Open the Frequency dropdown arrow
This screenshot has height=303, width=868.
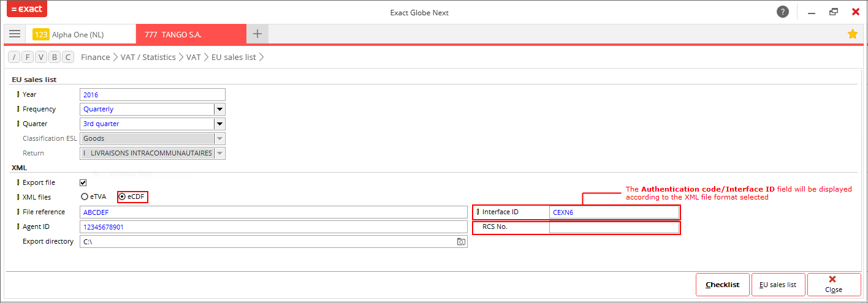[x=219, y=109]
